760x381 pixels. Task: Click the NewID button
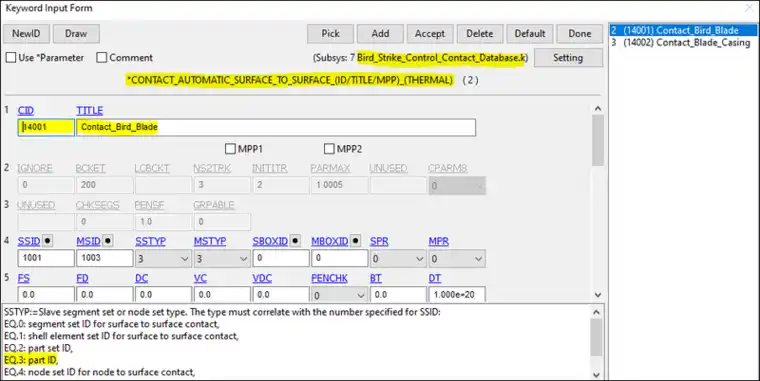point(26,33)
